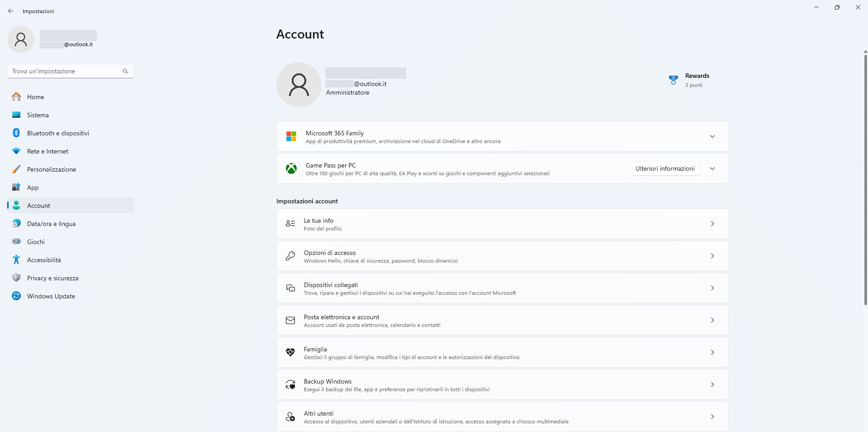
Task: Click the Accessibilità figure icon
Action: coord(16,259)
